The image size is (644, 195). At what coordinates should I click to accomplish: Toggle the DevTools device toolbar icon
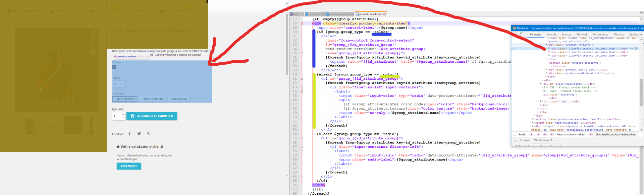point(521,34)
